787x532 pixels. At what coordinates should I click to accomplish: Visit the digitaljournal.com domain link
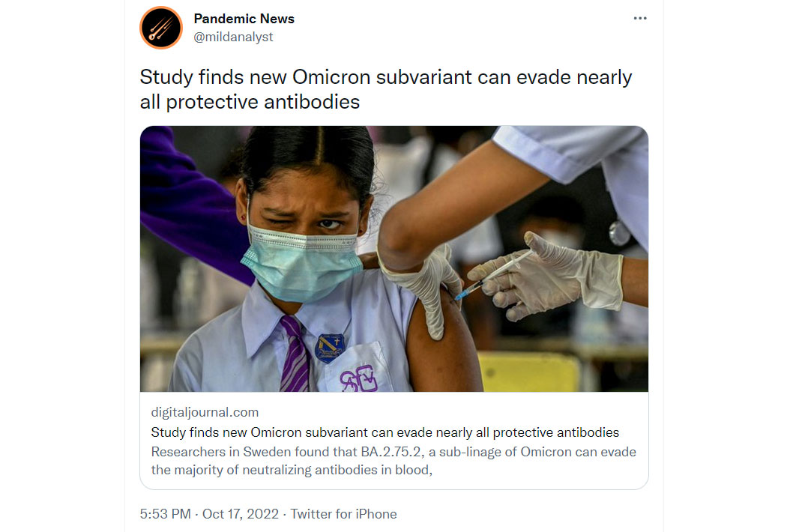pyautogui.click(x=205, y=412)
